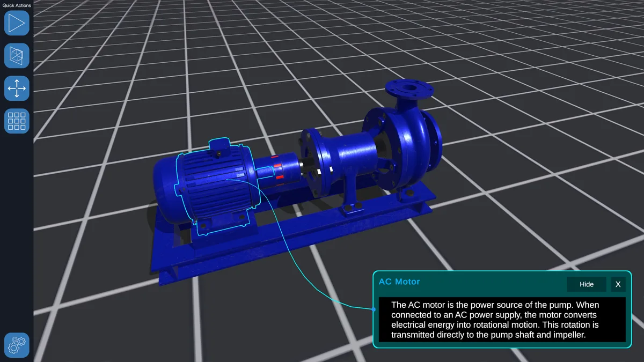The width and height of the screenshot is (644, 362).
Task: Open the grid of parts icon
Action: [17, 121]
